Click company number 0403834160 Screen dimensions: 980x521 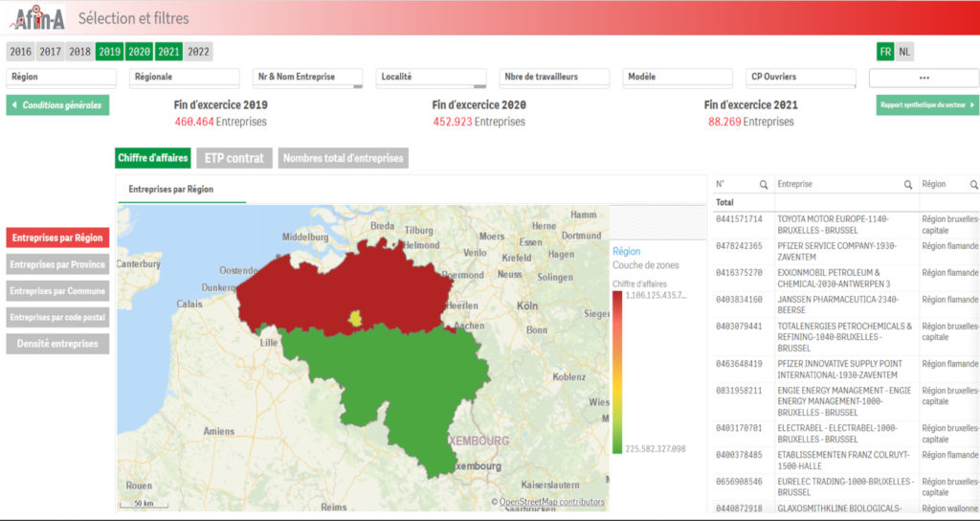point(740,300)
